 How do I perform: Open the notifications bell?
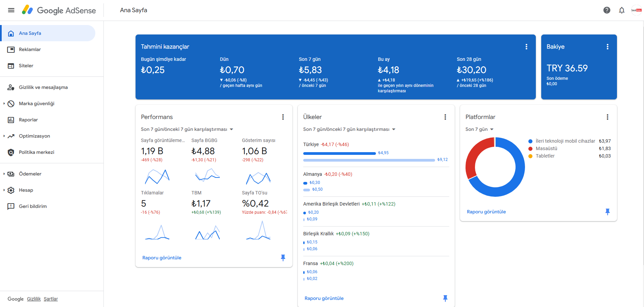tap(622, 10)
